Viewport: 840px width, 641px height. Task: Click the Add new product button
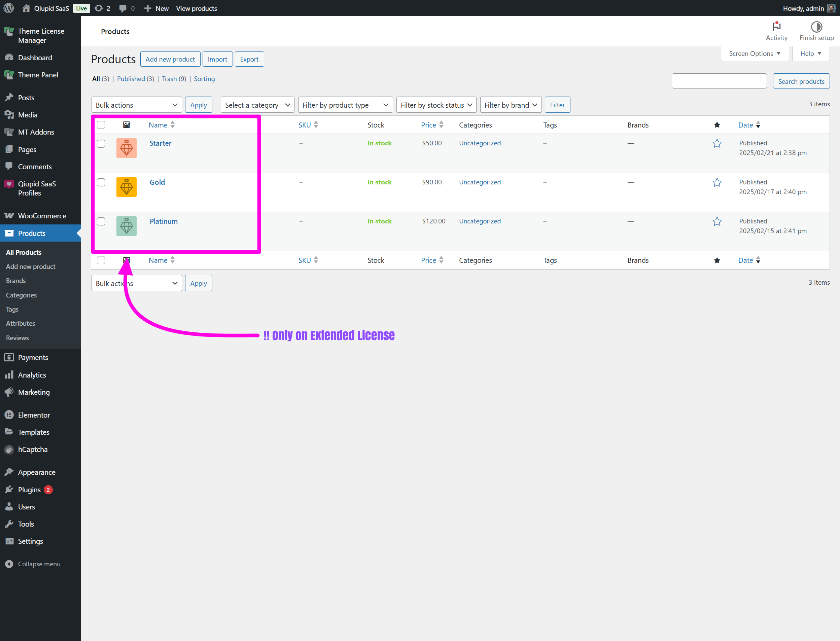click(x=170, y=59)
